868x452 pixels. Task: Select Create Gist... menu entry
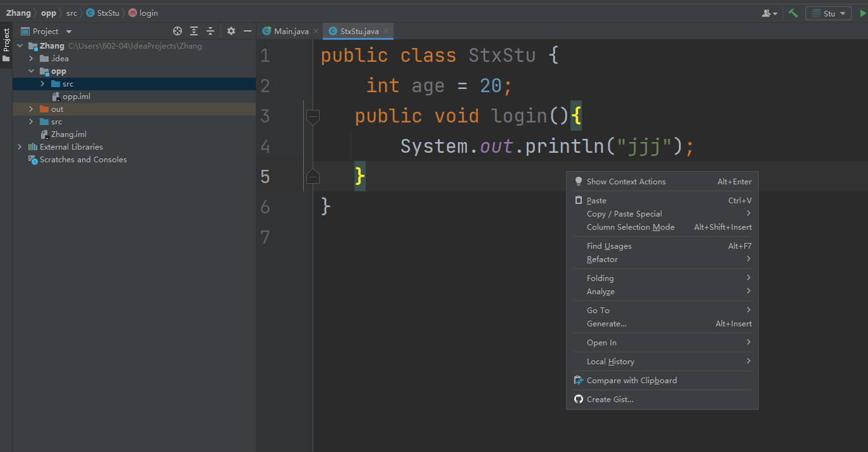tap(662, 400)
